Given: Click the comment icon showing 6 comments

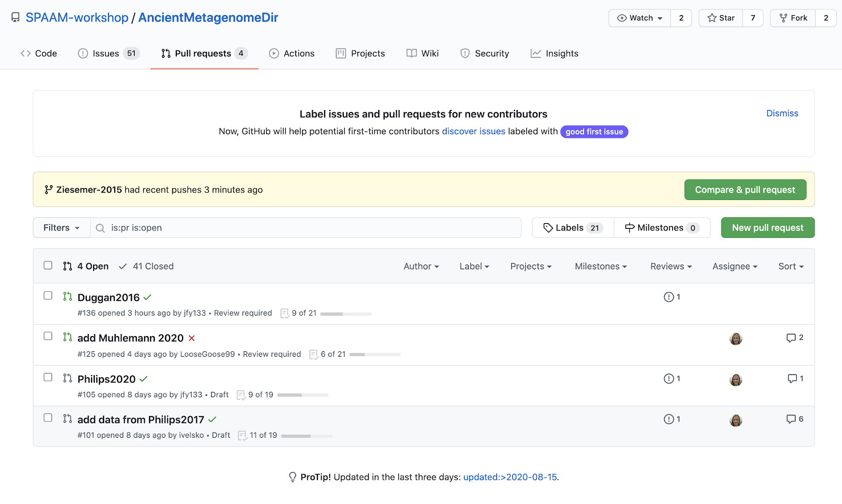Looking at the screenshot, I should click(x=790, y=419).
